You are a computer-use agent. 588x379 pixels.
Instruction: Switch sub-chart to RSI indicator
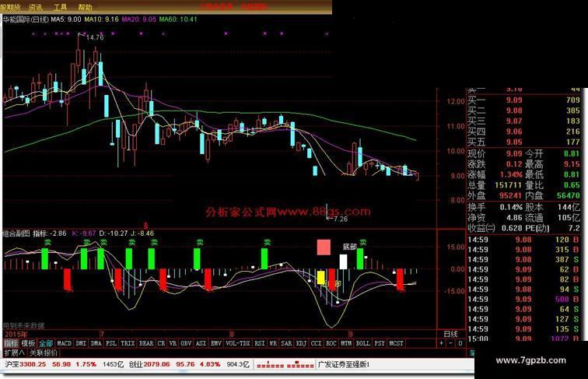coord(260,343)
